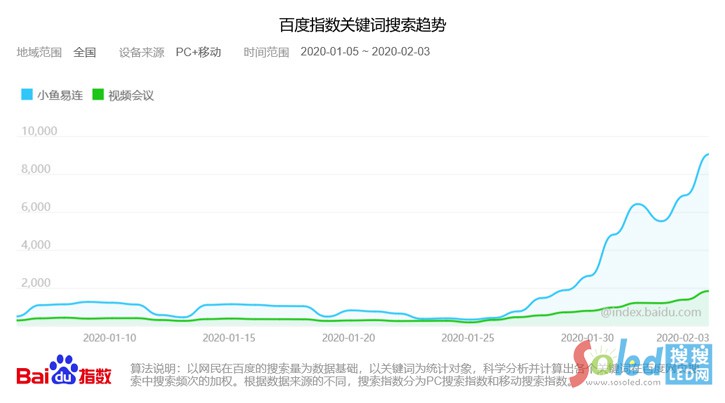
Task: Select the 2020-01-30 x-axis date label
Action: 590,337
